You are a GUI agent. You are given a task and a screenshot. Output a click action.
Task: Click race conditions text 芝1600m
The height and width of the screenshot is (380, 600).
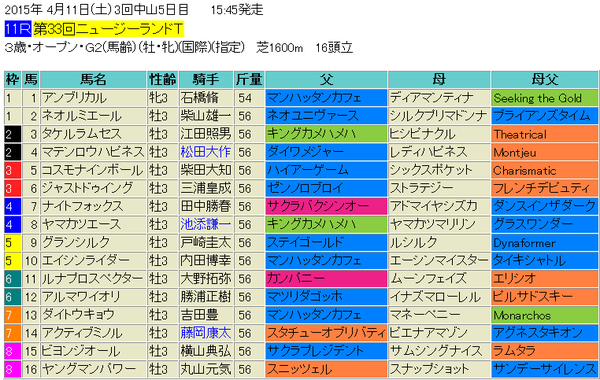(x=280, y=48)
